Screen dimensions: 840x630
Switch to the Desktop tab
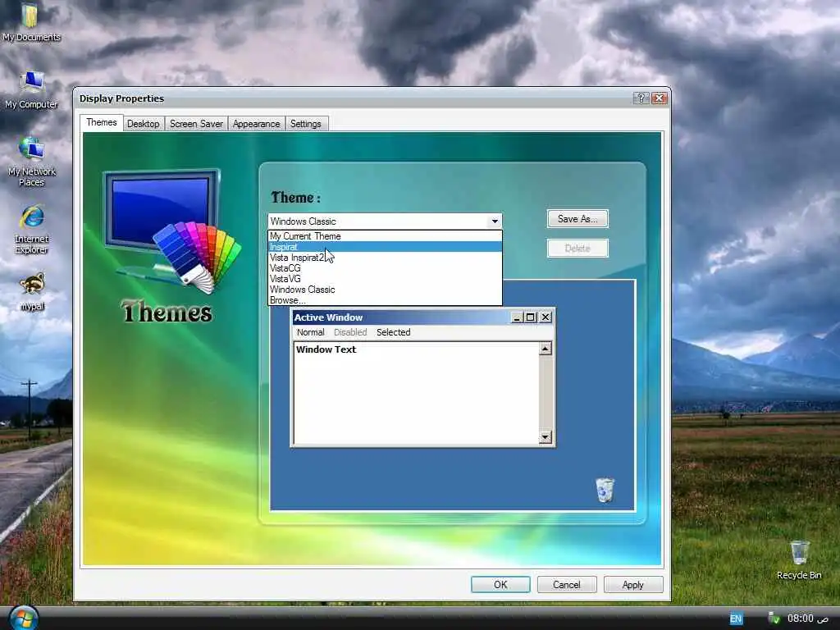pos(143,124)
